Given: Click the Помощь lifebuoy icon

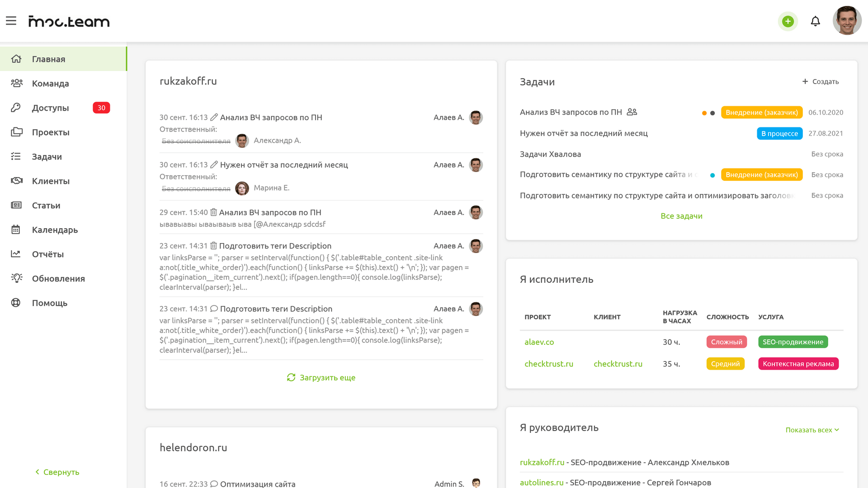Looking at the screenshot, I should click(x=16, y=303).
